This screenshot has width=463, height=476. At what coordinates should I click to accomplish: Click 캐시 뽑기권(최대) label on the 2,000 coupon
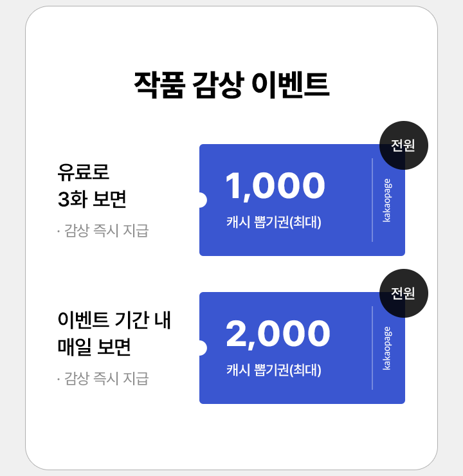point(274,371)
